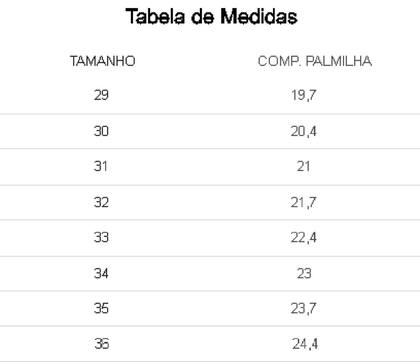Select size 33 in the table

(x=101, y=238)
